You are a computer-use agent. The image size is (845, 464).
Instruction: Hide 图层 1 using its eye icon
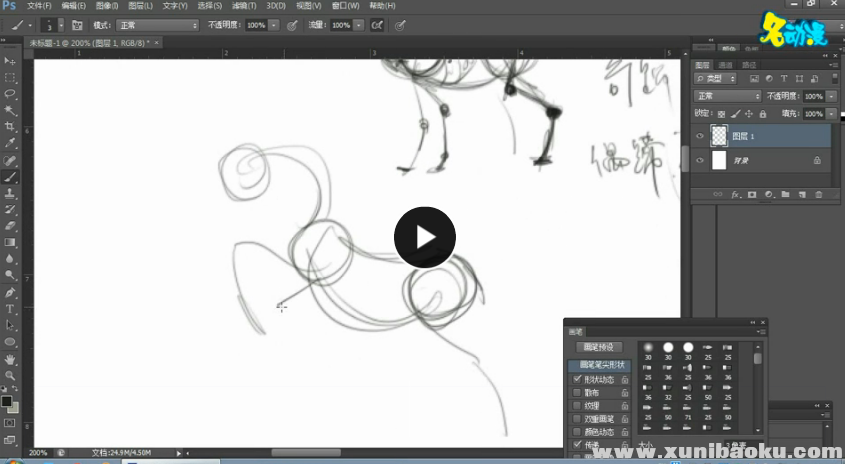pyautogui.click(x=700, y=135)
